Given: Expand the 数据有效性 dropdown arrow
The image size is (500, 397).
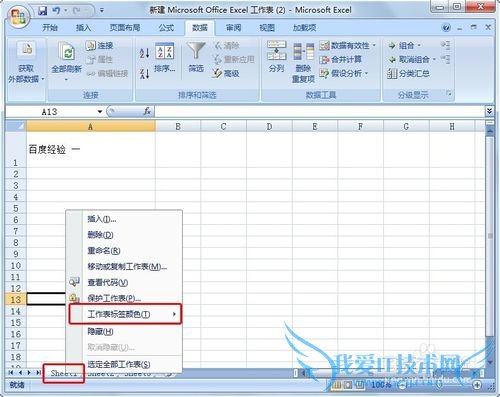Looking at the screenshot, I should (x=374, y=46).
